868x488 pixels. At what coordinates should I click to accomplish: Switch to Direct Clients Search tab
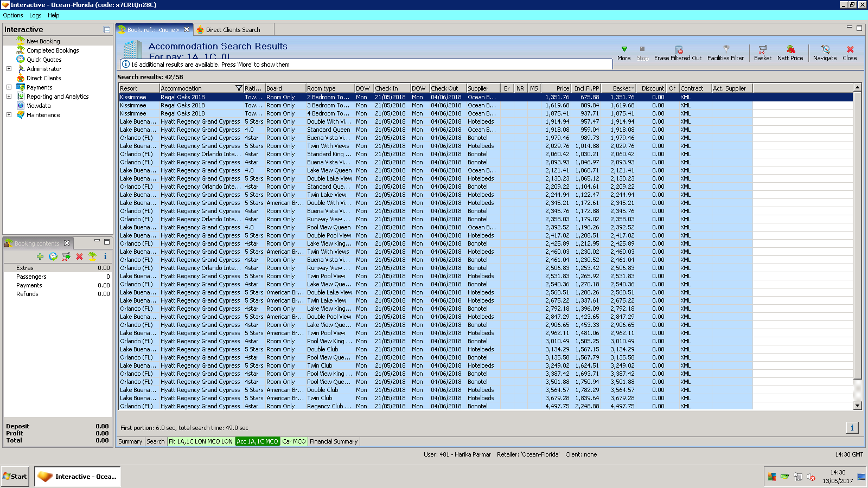233,30
